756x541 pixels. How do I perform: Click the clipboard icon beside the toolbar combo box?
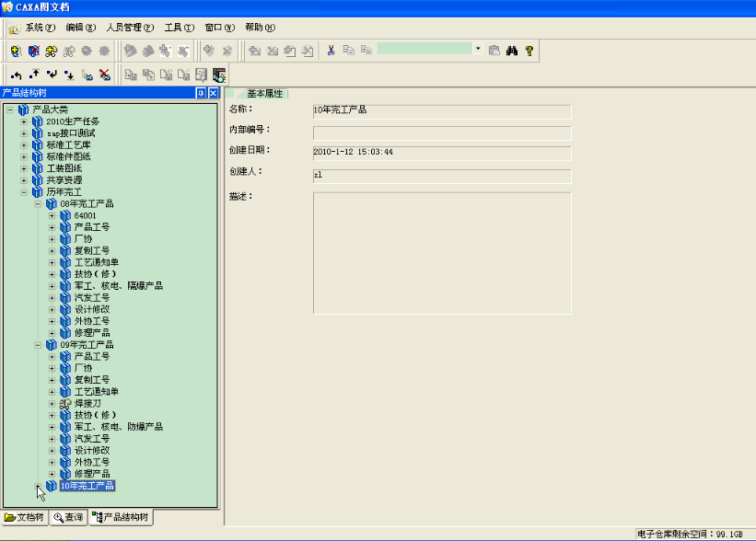pos(494,50)
